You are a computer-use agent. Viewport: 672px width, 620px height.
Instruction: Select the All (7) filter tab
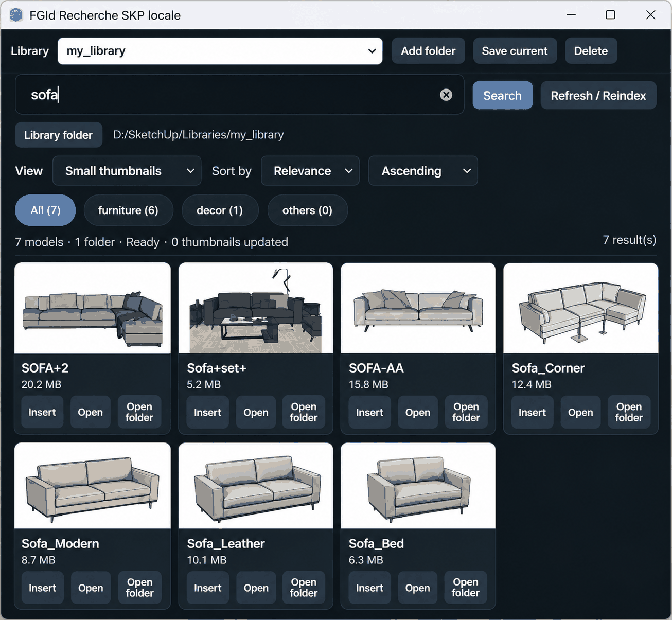point(45,210)
